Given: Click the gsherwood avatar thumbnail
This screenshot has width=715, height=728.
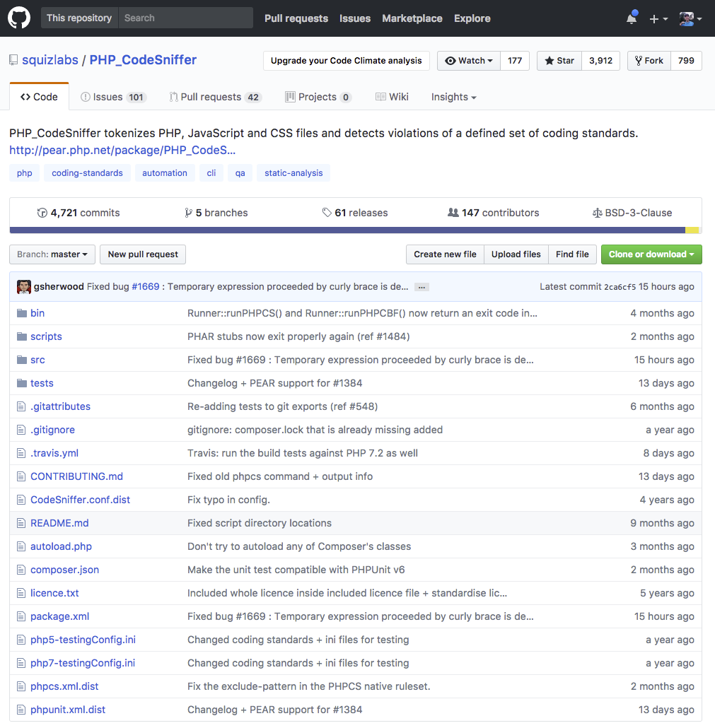Looking at the screenshot, I should (24, 287).
